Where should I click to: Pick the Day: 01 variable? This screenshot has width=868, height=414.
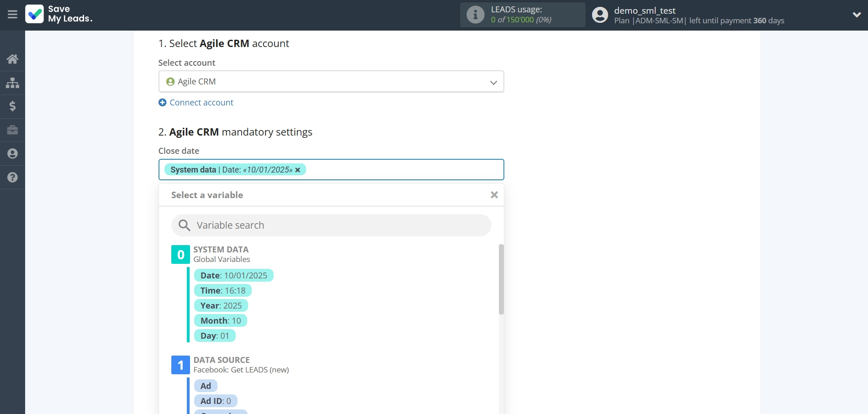click(214, 336)
